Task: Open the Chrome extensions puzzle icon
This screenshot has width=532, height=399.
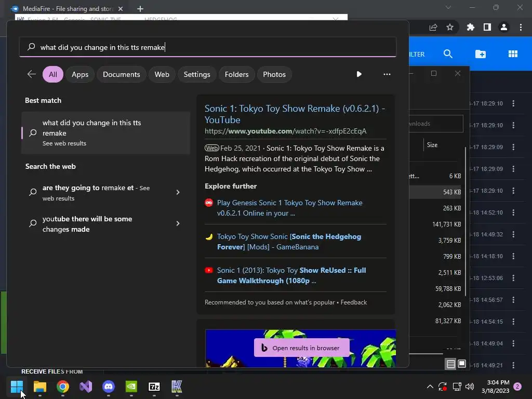Action: (x=471, y=27)
